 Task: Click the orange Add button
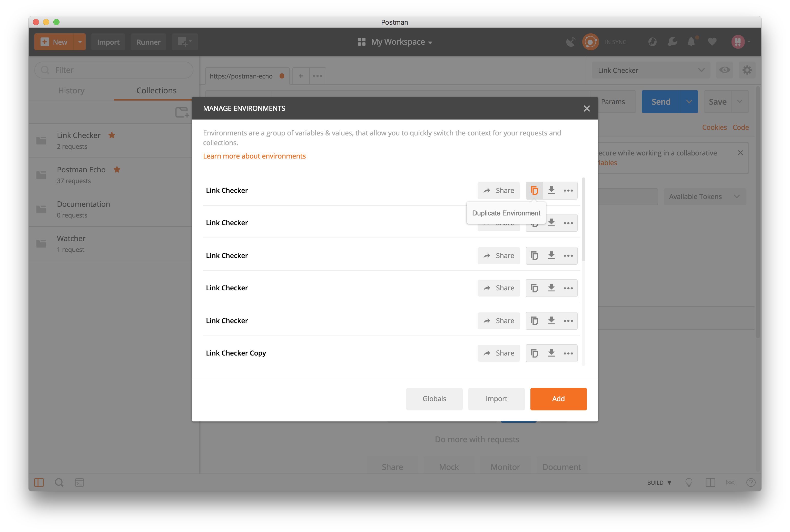point(558,399)
